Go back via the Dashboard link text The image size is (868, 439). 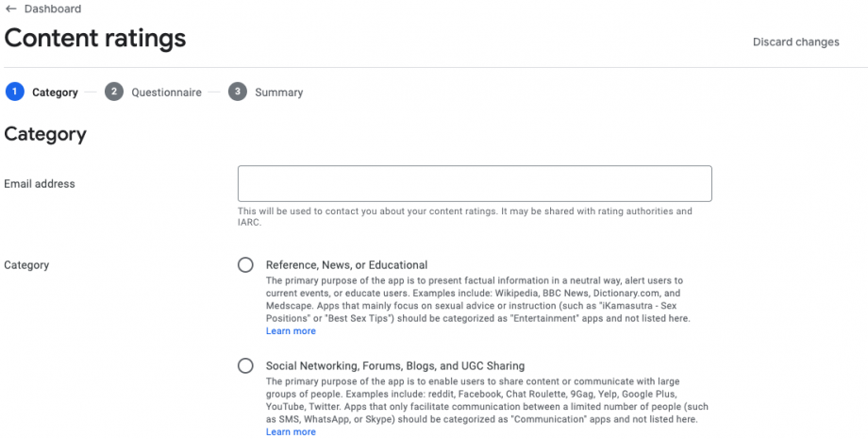(52, 9)
